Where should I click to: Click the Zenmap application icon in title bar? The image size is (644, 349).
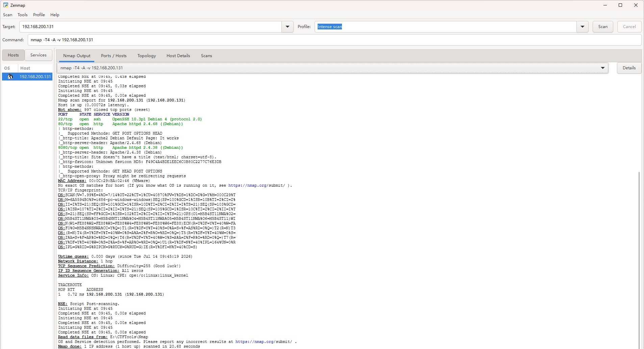(6, 5)
